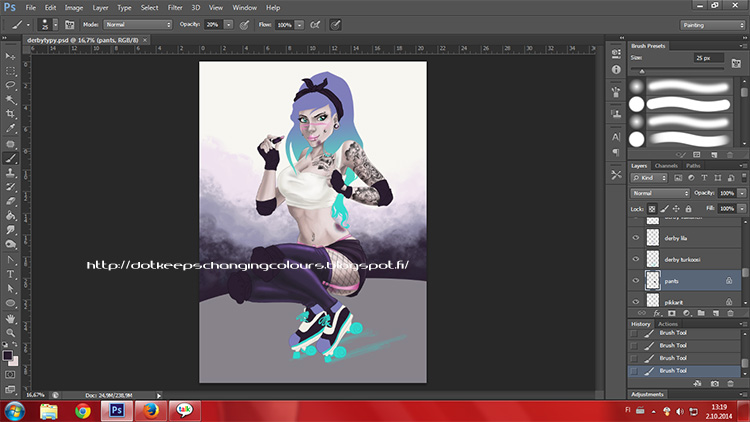Select the pants layer row

pos(685,281)
